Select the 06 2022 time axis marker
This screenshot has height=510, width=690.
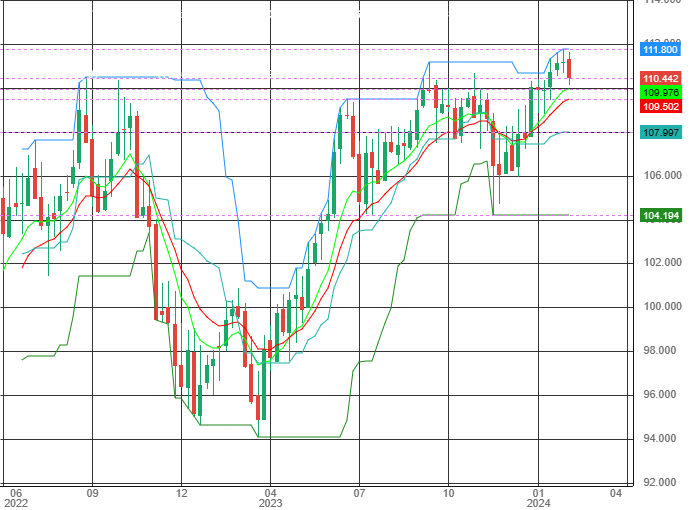[16, 498]
